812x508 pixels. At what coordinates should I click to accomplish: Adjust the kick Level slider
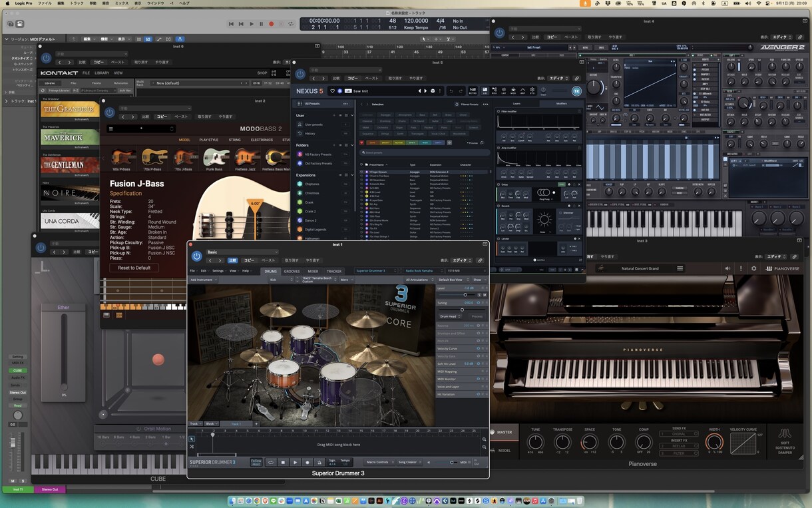(465, 295)
